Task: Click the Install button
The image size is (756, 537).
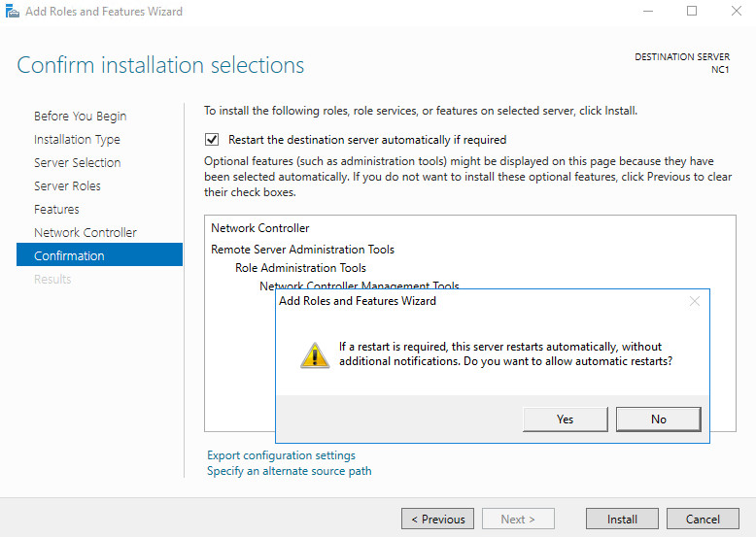Action: click(x=622, y=520)
